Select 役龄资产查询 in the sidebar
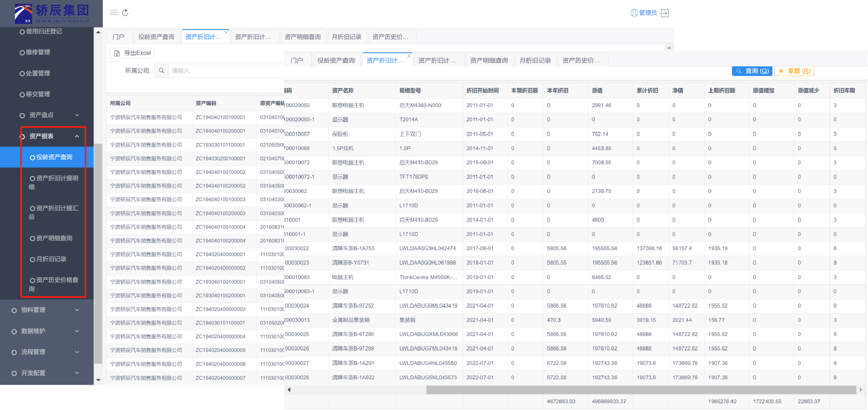The width and height of the screenshot is (868, 410). 54,157
